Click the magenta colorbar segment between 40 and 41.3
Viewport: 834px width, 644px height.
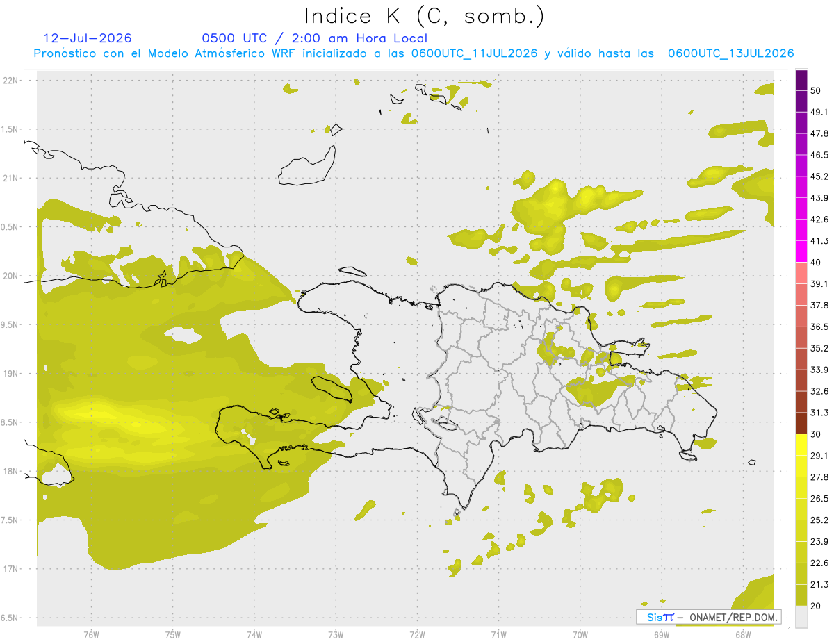pyautogui.click(x=802, y=251)
